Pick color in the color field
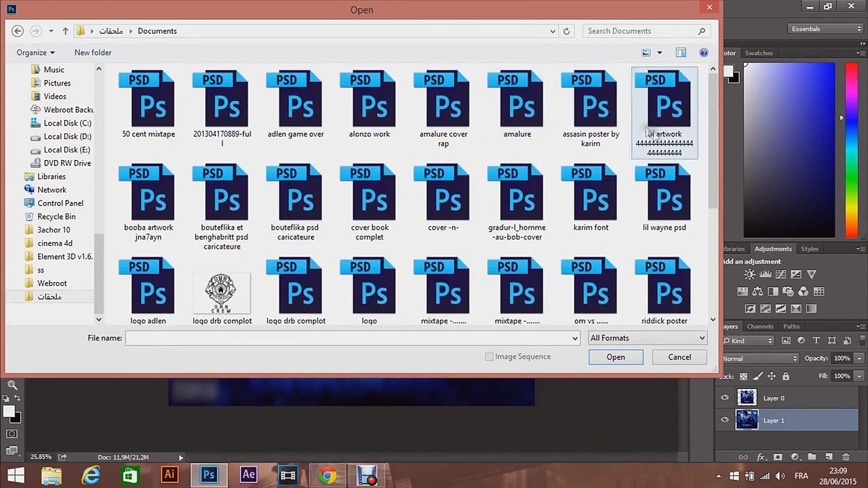This screenshot has height=488, width=868. point(789,150)
